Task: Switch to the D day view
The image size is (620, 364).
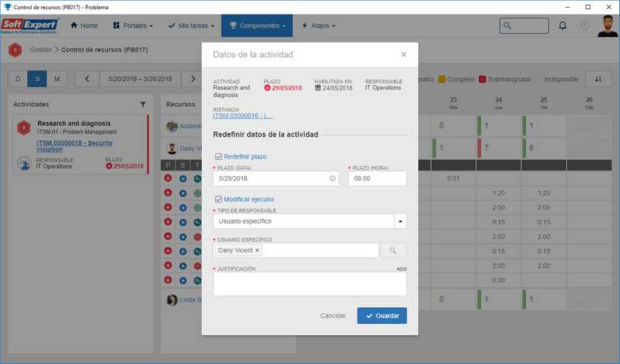Action: [x=17, y=79]
